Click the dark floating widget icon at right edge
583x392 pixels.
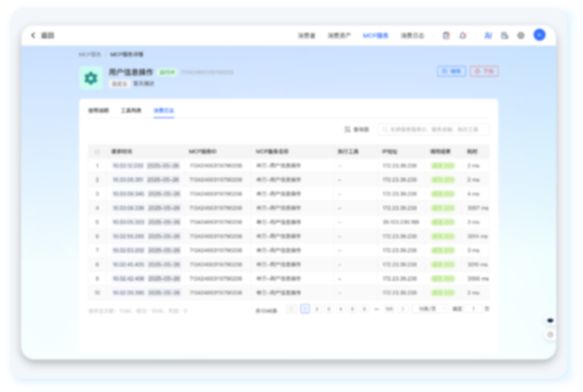(x=551, y=321)
